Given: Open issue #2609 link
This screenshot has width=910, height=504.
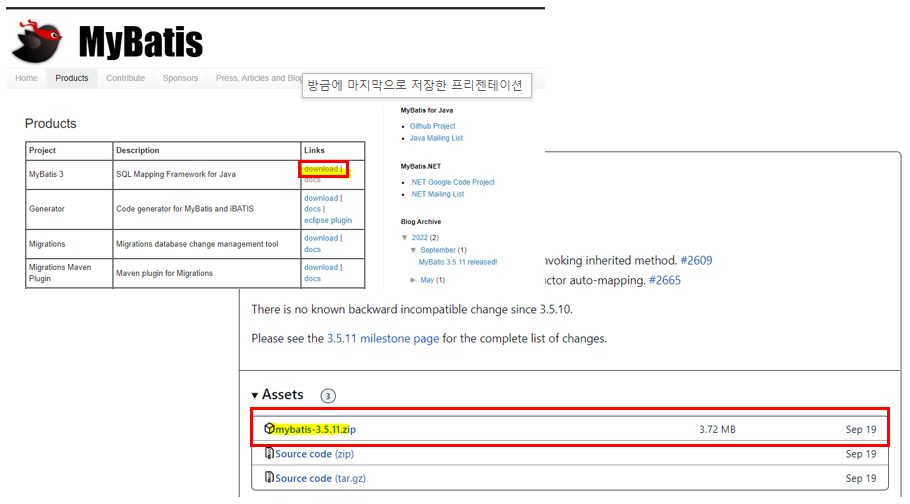Looking at the screenshot, I should [x=696, y=260].
